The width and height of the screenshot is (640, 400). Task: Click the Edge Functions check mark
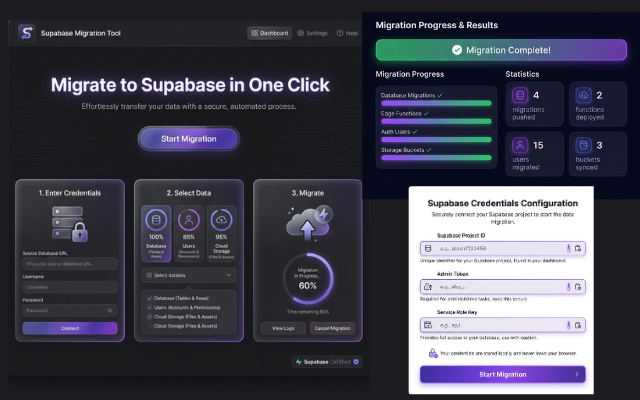[x=426, y=113]
